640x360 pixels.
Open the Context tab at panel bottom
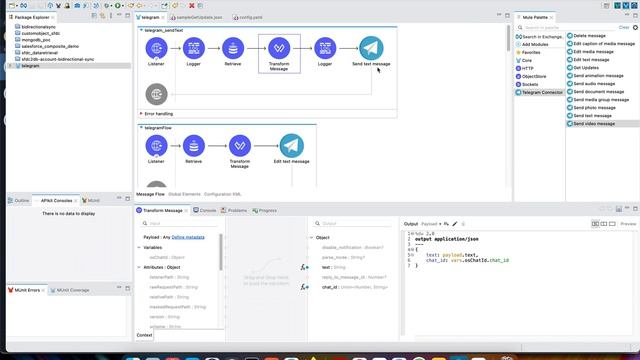tap(144, 335)
